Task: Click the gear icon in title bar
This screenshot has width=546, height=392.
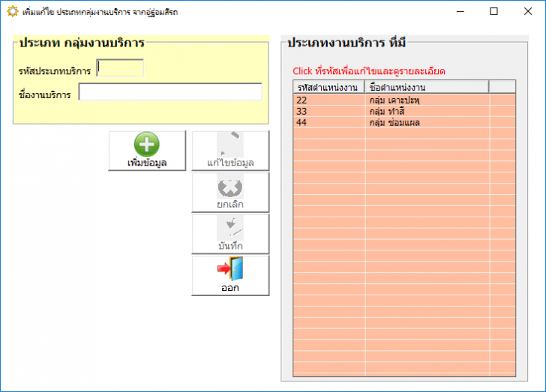Action: 12,11
